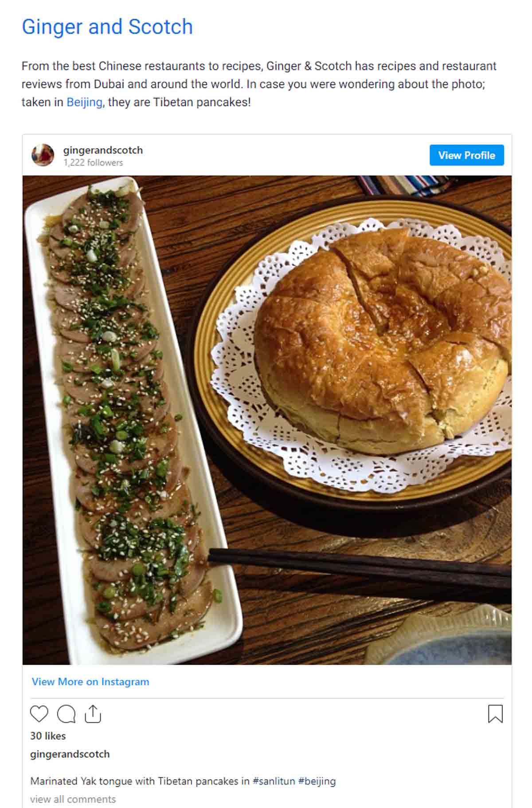The height and width of the screenshot is (808, 532).
Task: Click the marinated yak tongue plate
Action: (x=133, y=419)
